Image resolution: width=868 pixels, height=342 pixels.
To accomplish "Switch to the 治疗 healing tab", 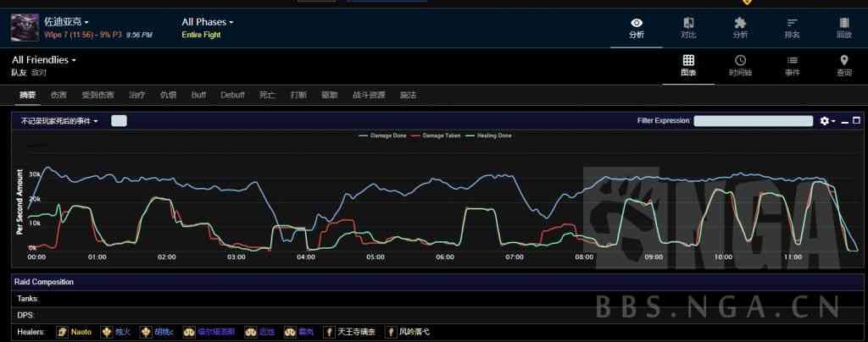I will (x=136, y=95).
